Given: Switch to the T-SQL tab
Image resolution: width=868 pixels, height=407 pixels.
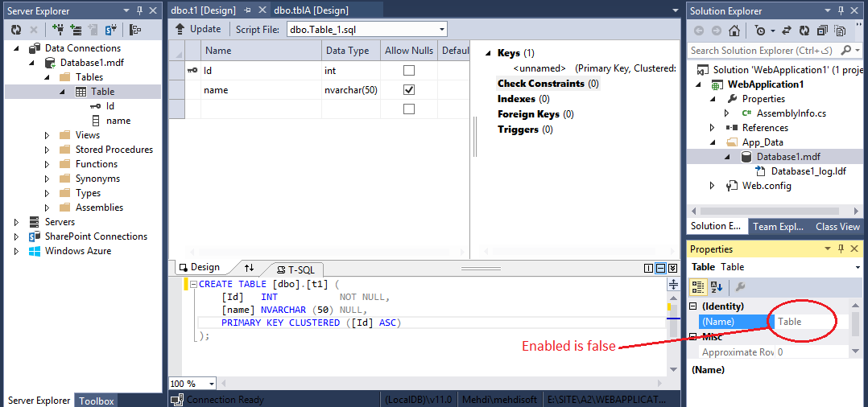Looking at the screenshot, I should (x=296, y=270).
